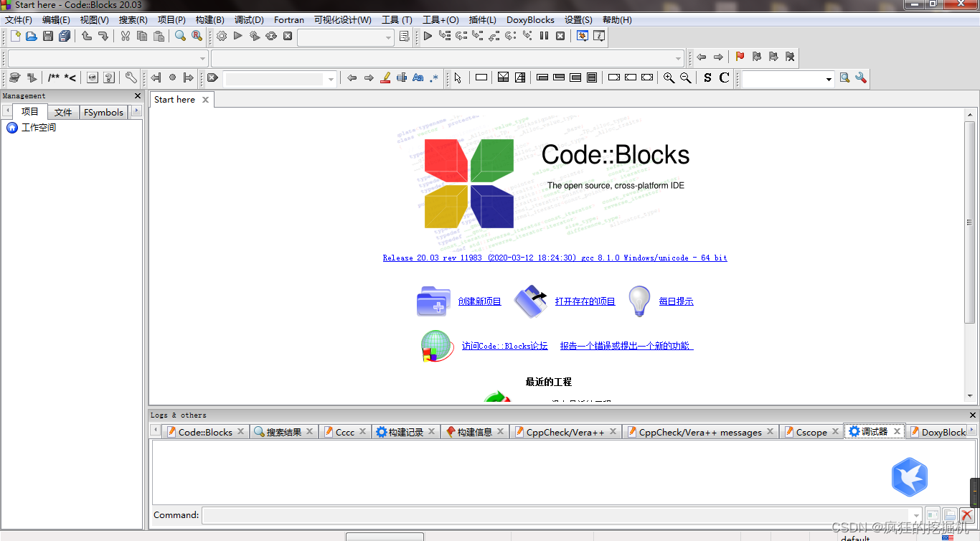Open the Debugging windows icon dropdown
Viewport: 980px width, 541px height.
pos(583,36)
